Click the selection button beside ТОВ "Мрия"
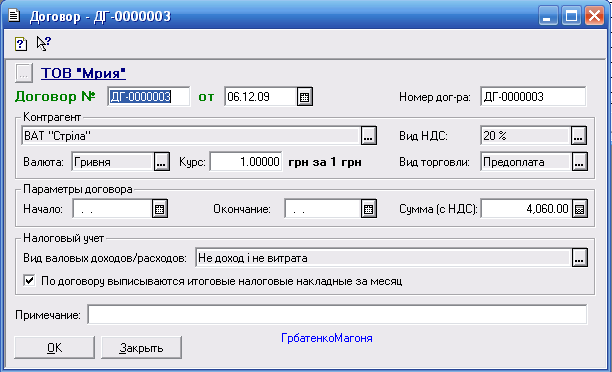This screenshot has height=372, width=612. pyautogui.click(x=23, y=73)
